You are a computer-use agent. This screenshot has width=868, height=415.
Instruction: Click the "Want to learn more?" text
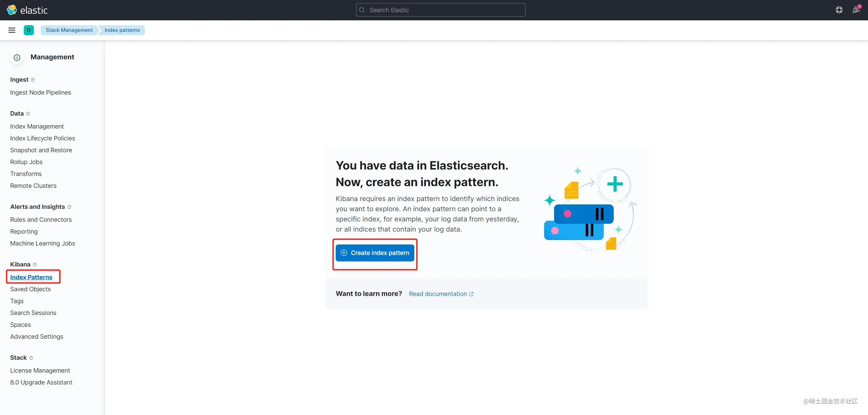(369, 294)
